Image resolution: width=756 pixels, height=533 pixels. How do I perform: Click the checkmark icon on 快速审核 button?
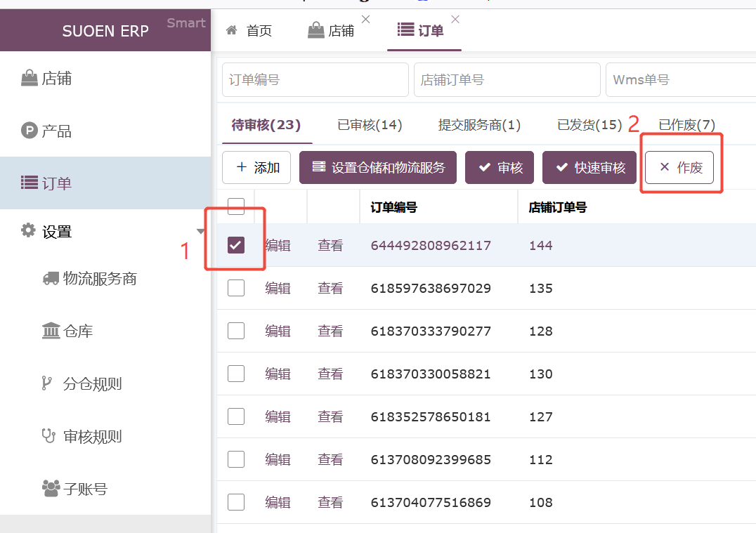coord(561,167)
